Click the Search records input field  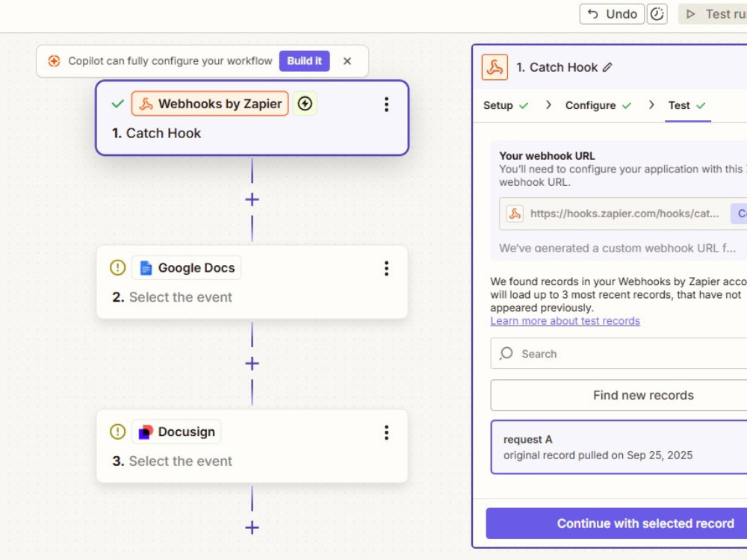click(619, 353)
